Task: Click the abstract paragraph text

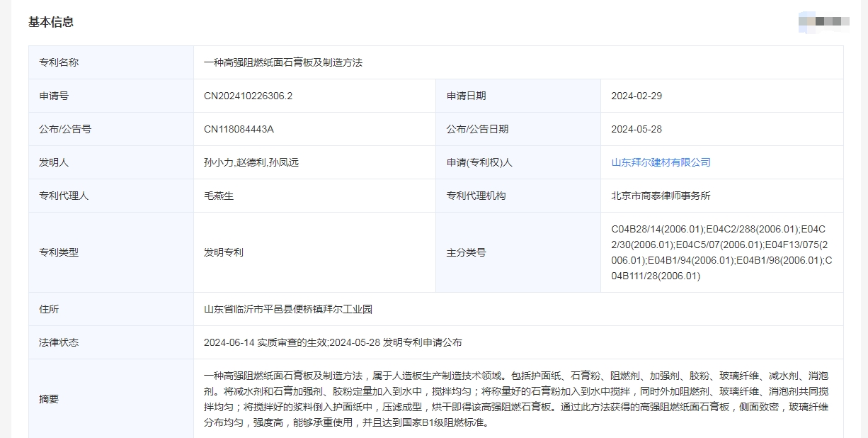Action: coord(515,399)
